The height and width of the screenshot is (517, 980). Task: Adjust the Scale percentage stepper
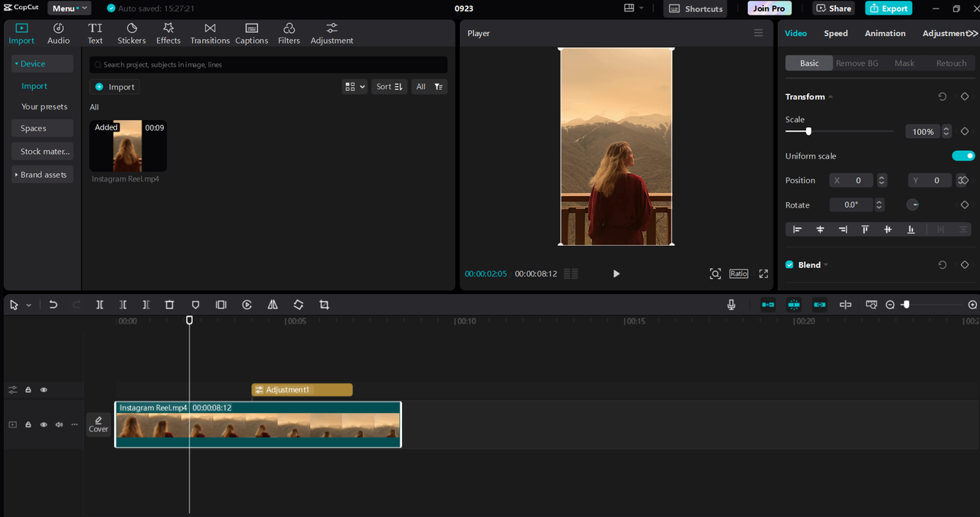tap(946, 132)
